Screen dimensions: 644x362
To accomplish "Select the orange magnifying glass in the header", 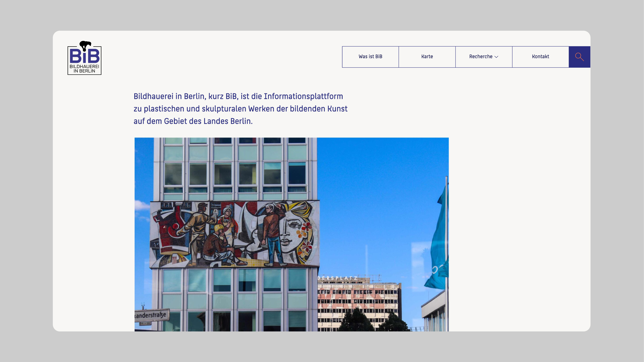I will [580, 57].
